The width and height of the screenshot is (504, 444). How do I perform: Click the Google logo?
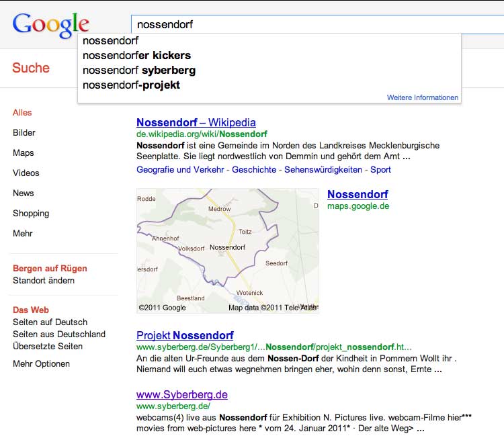tap(50, 25)
